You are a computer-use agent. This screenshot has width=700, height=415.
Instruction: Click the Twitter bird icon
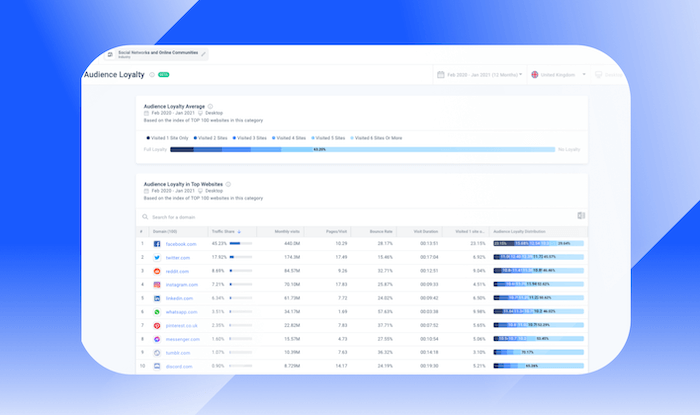click(x=158, y=256)
